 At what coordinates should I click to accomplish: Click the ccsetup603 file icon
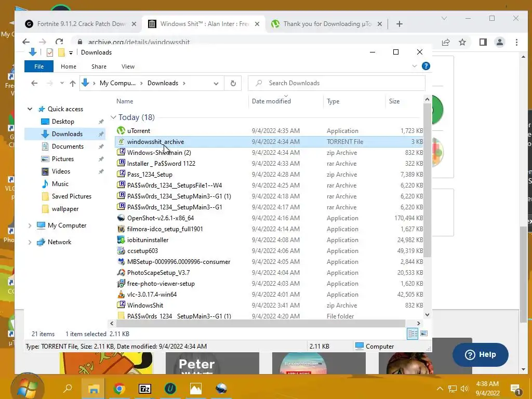tap(121, 251)
